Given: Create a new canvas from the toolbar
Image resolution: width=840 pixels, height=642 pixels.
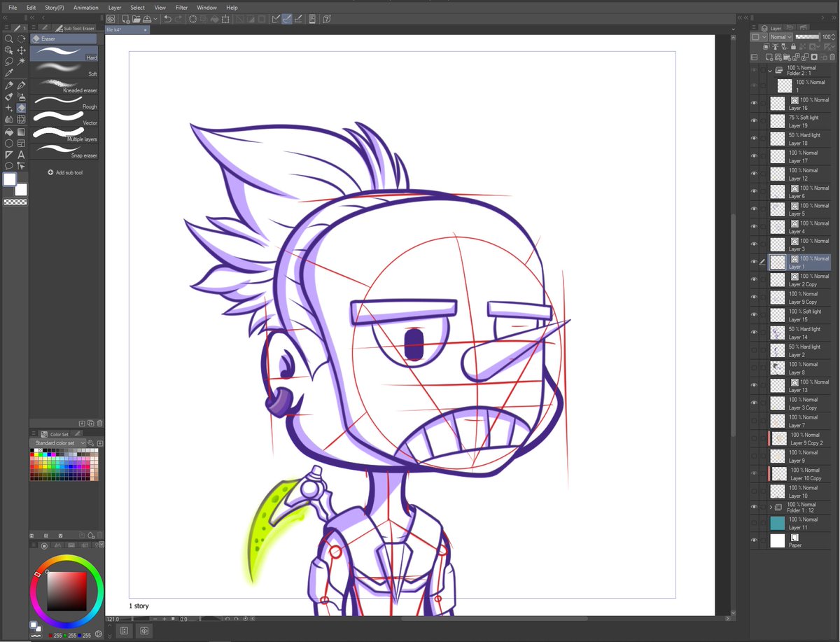Looking at the screenshot, I should tap(125, 19).
